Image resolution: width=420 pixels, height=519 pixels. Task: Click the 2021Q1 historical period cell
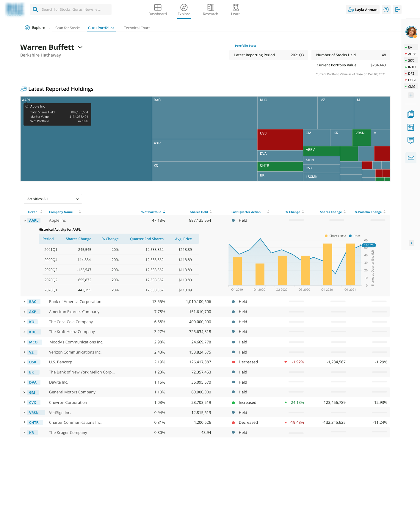click(51, 250)
